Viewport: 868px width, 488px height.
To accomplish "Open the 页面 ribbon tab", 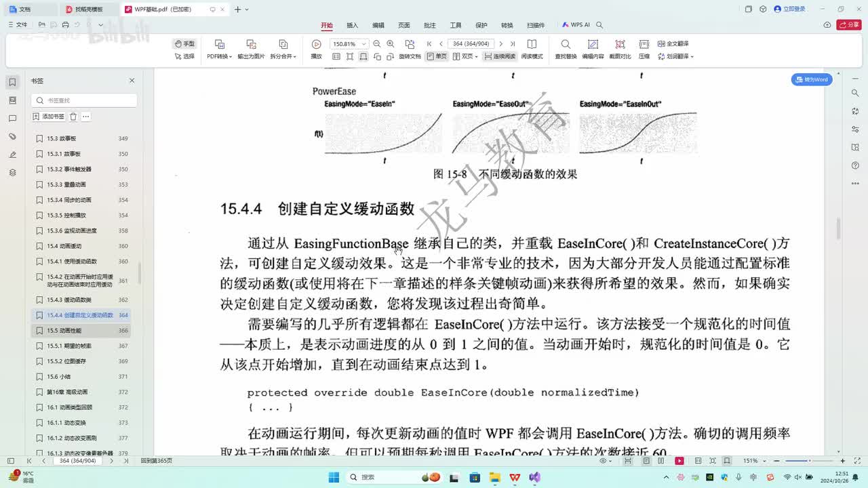I will 404,25.
